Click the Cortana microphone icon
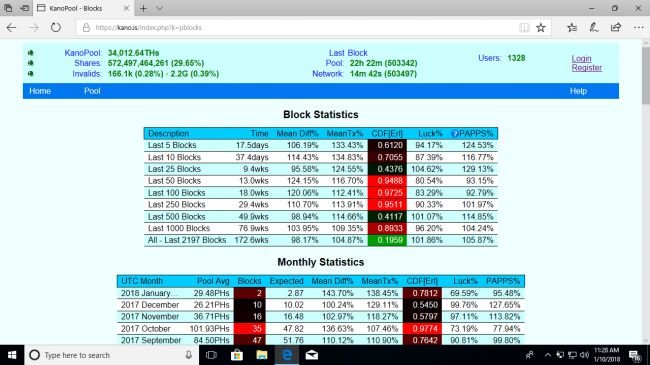 click(x=189, y=355)
